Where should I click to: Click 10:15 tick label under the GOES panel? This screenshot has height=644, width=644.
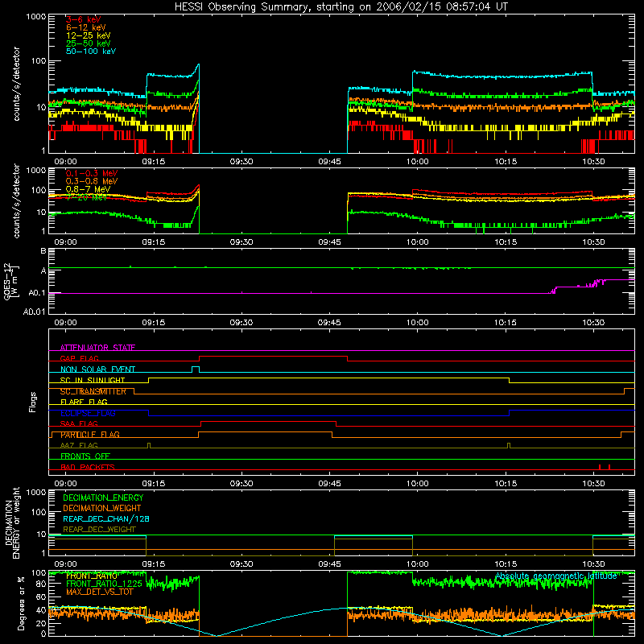[506, 323]
